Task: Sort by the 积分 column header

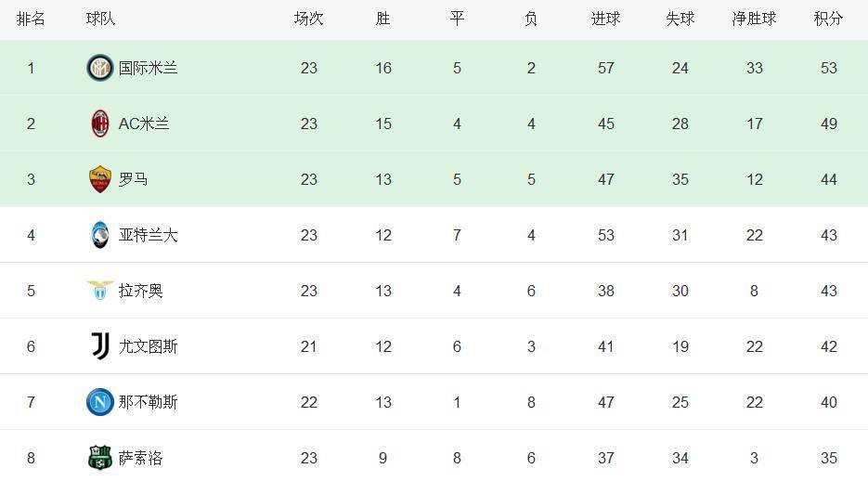Action: pos(828,19)
